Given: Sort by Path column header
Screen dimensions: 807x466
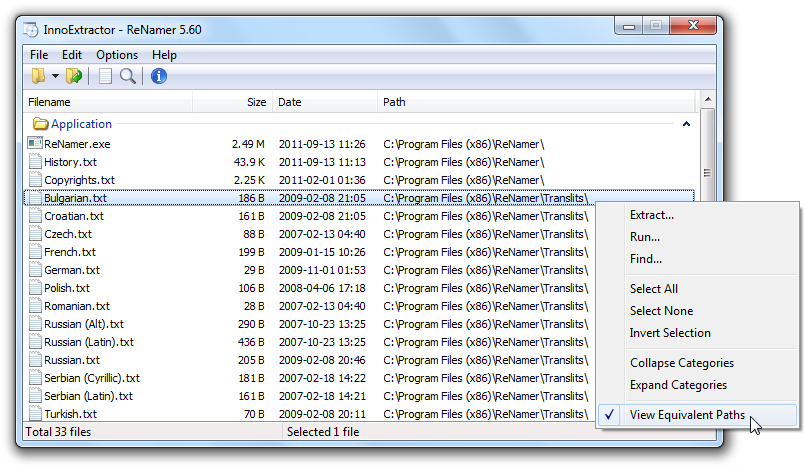Looking at the screenshot, I should click(536, 102).
